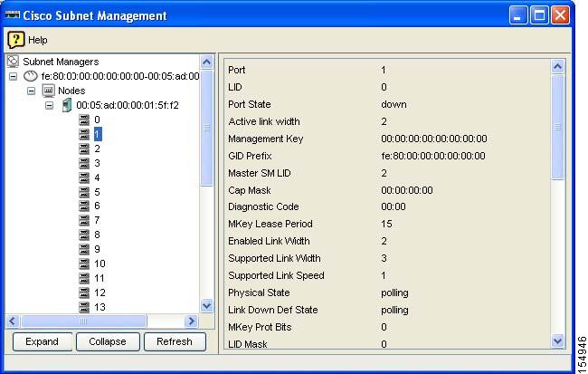Click the port icon beside 5
The height and width of the screenshot is (374, 588).
pos(84,192)
